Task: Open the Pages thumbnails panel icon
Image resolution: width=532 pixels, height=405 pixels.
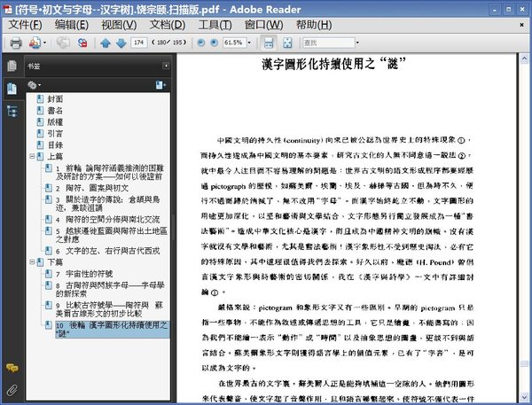Action: [12, 66]
